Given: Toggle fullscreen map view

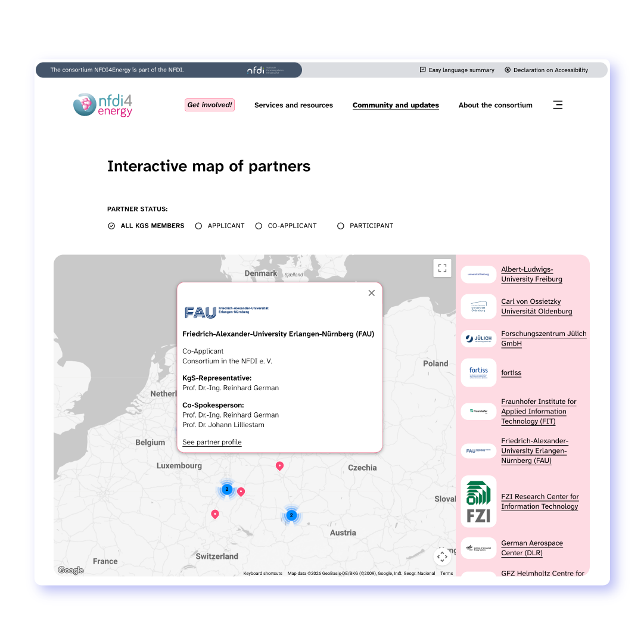Looking at the screenshot, I should point(442,268).
